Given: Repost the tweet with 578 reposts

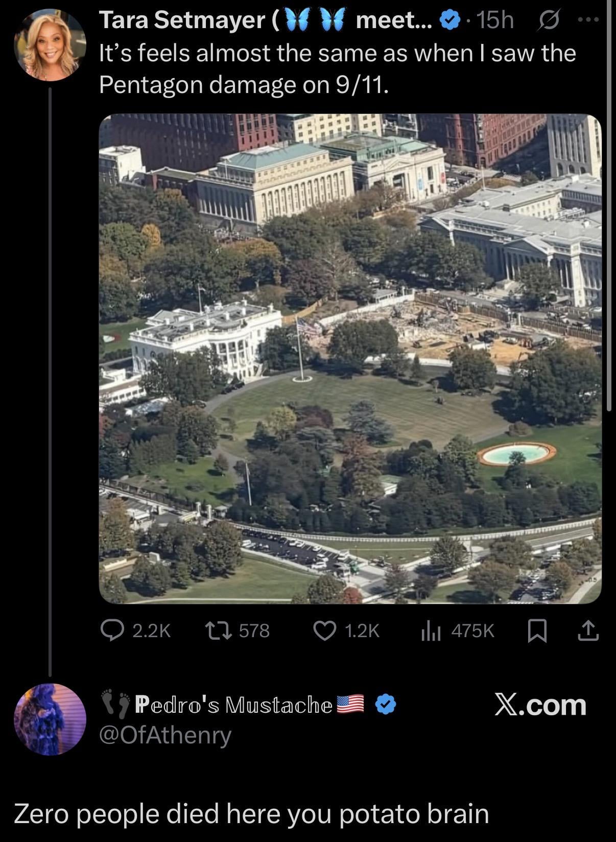Looking at the screenshot, I should tap(218, 630).
